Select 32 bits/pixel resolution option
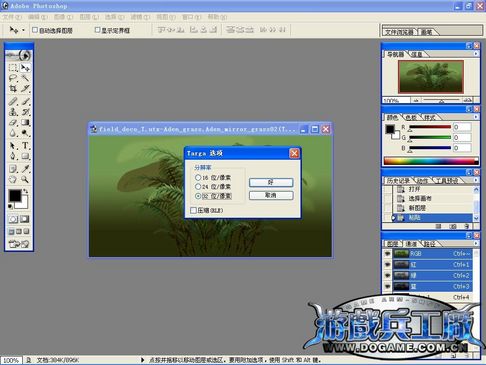Viewport: 486px width, 365px height. click(198, 196)
